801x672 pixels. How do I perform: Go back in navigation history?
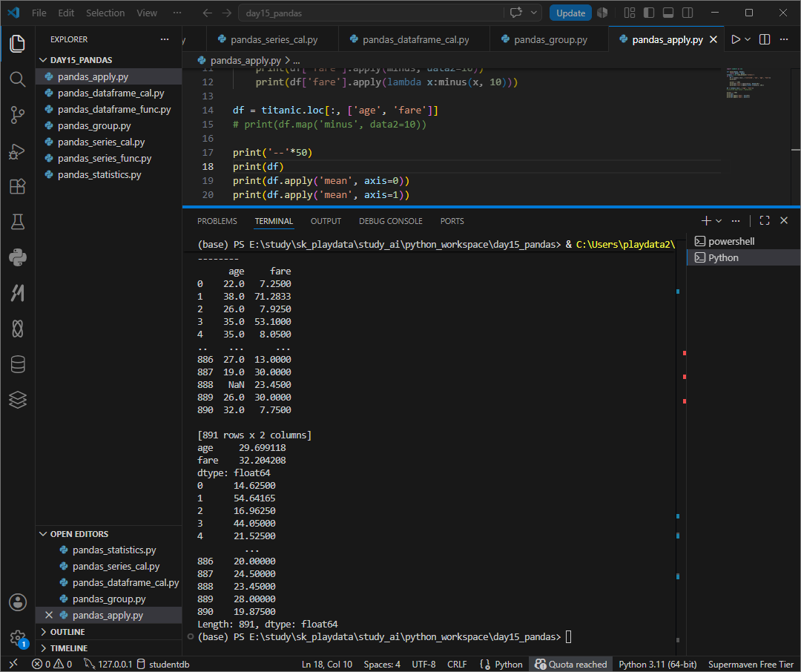(x=208, y=13)
